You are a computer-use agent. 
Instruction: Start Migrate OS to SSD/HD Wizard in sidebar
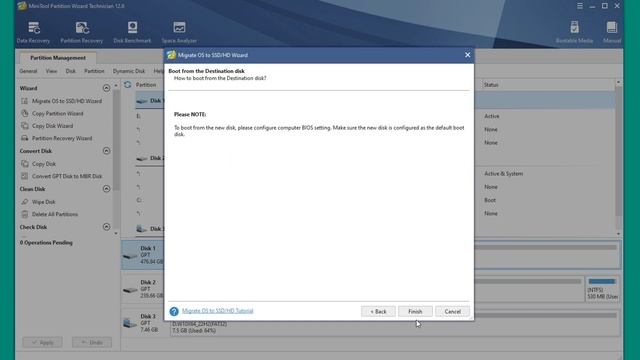pyautogui.click(x=67, y=101)
